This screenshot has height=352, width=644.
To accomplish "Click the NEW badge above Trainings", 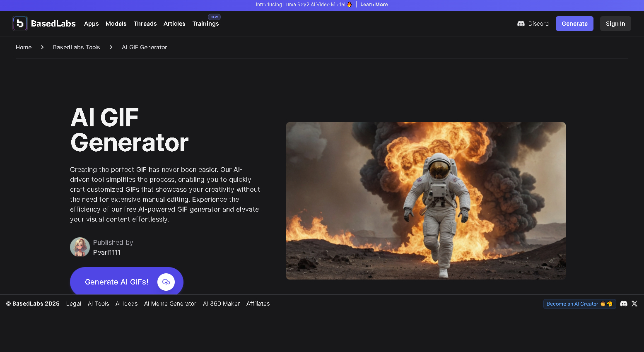I will 214,17.
